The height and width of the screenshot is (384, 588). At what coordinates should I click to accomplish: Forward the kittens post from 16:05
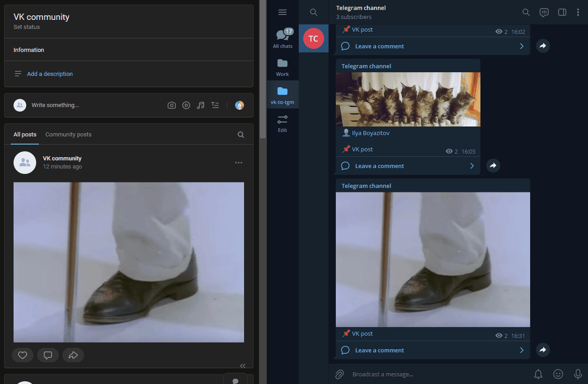coord(493,165)
